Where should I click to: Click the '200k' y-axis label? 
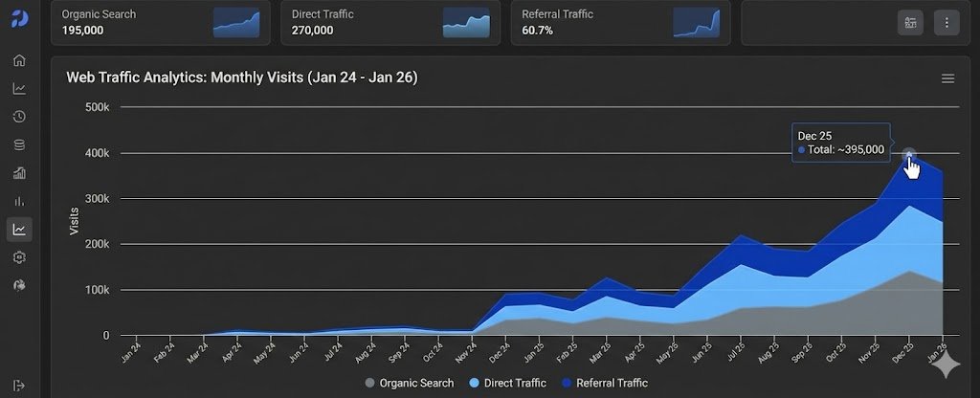coord(97,244)
